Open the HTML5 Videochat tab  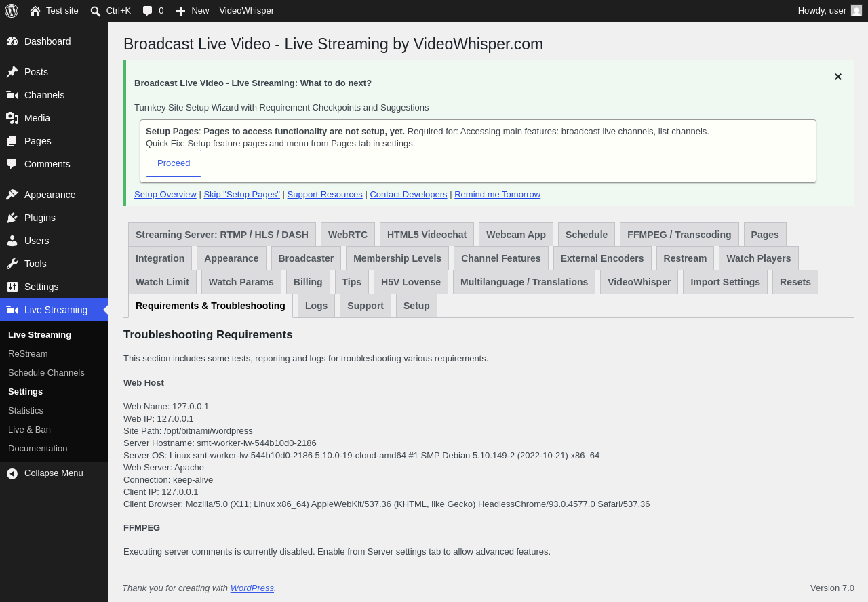coord(427,235)
